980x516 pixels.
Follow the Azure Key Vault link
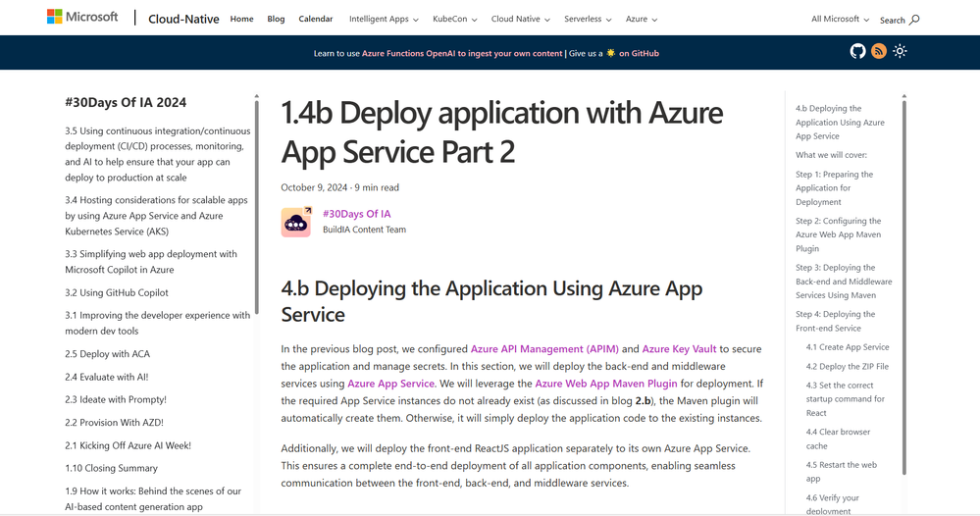point(680,348)
